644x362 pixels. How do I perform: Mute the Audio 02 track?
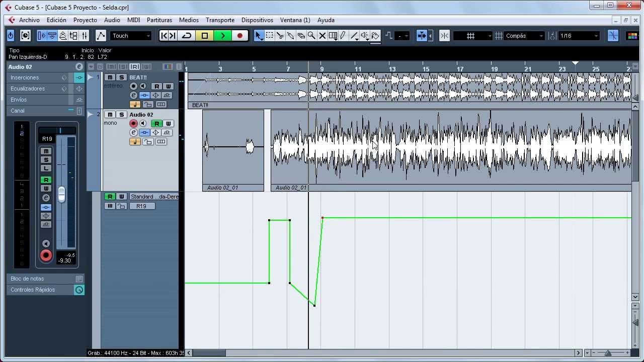110,115
